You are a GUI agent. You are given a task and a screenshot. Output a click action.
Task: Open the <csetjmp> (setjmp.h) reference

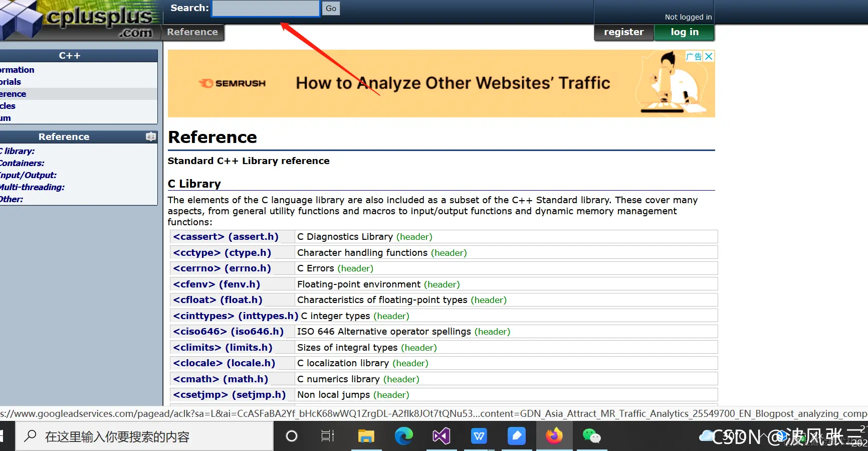[229, 395]
